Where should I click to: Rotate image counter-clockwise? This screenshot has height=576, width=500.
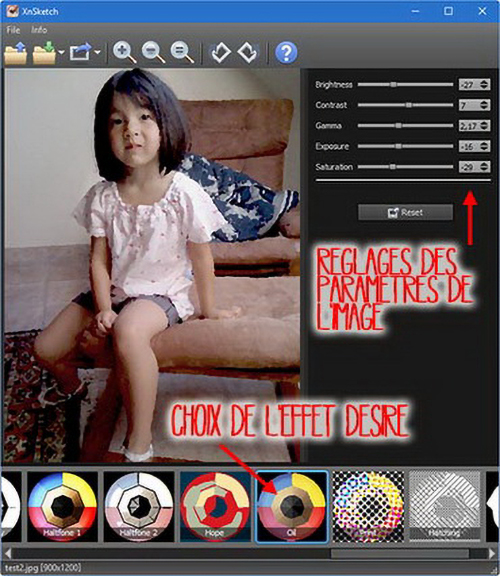[220, 52]
